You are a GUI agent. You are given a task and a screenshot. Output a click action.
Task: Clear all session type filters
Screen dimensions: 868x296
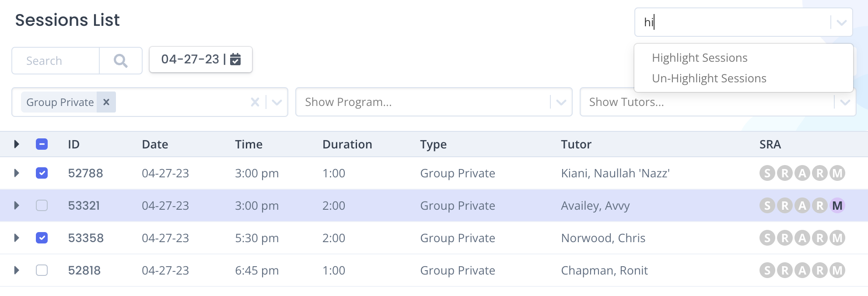255,102
